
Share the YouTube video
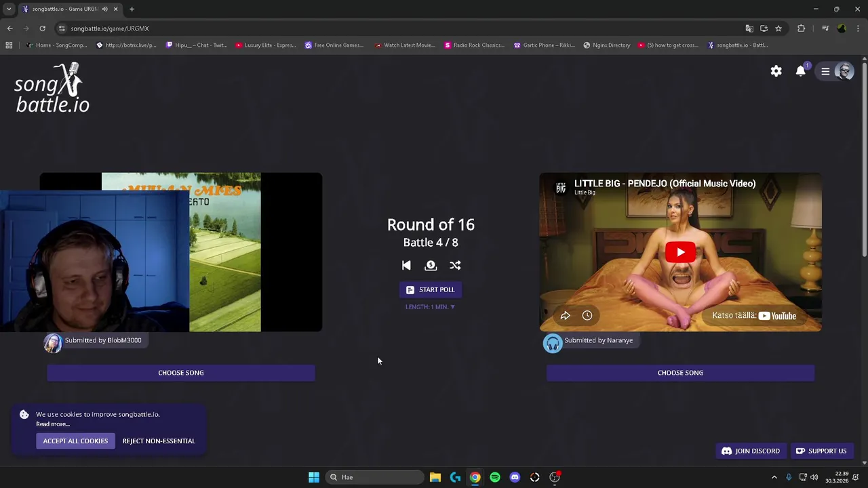click(x=565, y=316)
